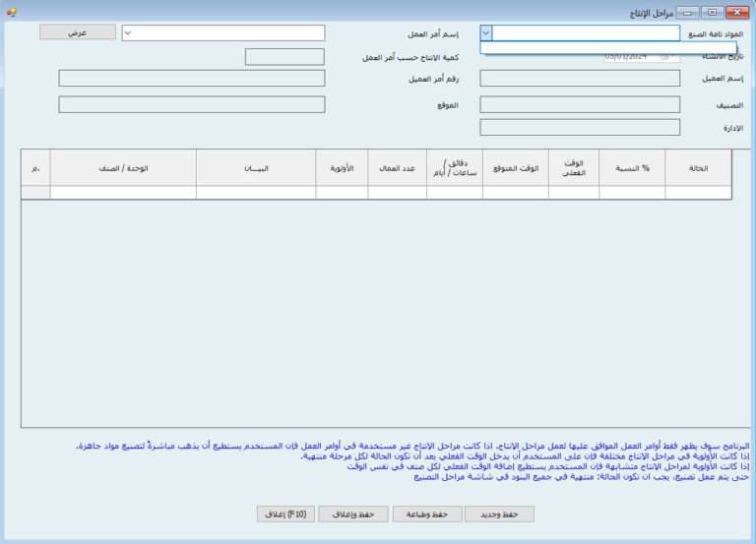This screenshot has height=544, width=756.
Task: Focus the المواد تامة الصنع text field
Action: coord(586,32)
